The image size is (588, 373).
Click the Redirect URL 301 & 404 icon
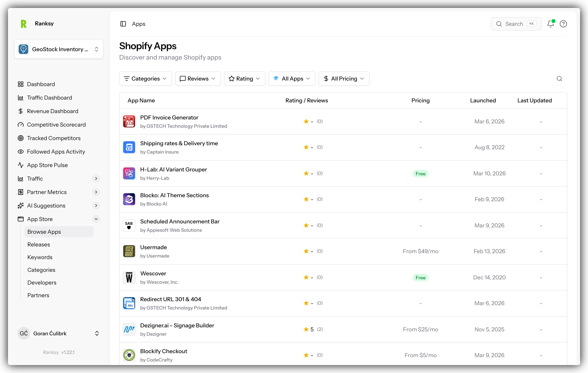coord(129,303)
